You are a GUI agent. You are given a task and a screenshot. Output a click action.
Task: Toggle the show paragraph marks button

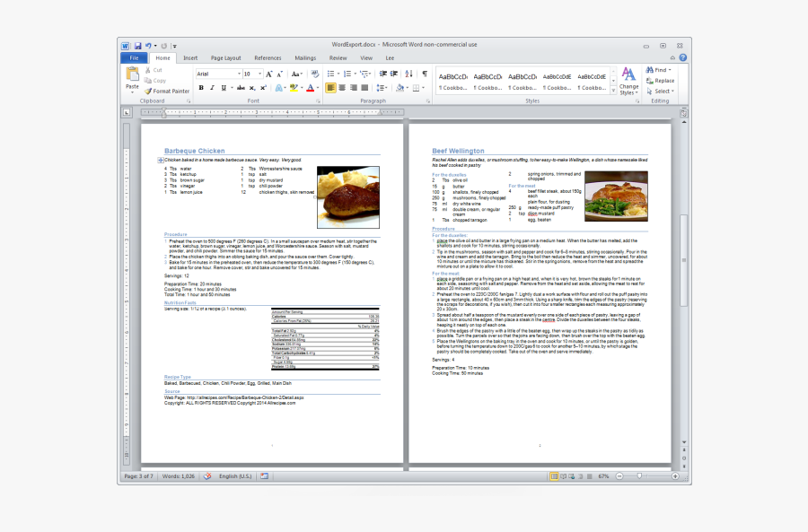[x=425, y=74]
